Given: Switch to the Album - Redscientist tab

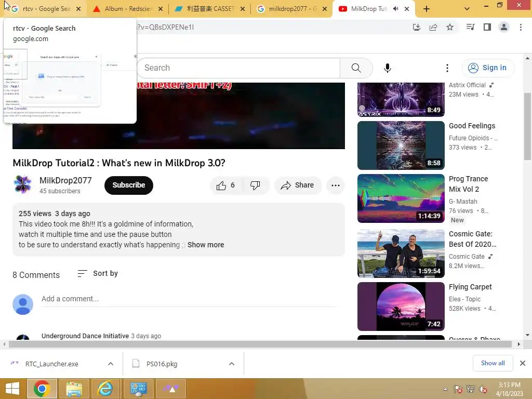Looking at the screenshot, I should tap(128, 9).
